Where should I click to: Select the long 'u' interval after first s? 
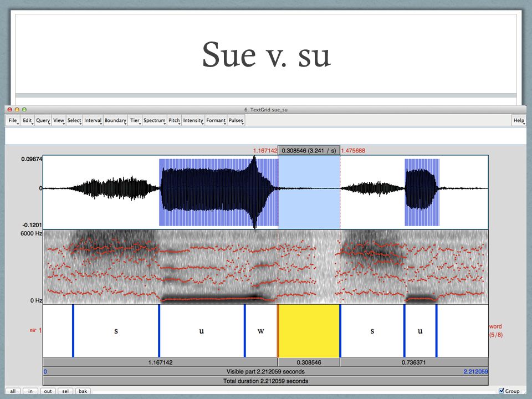(202, 331)
